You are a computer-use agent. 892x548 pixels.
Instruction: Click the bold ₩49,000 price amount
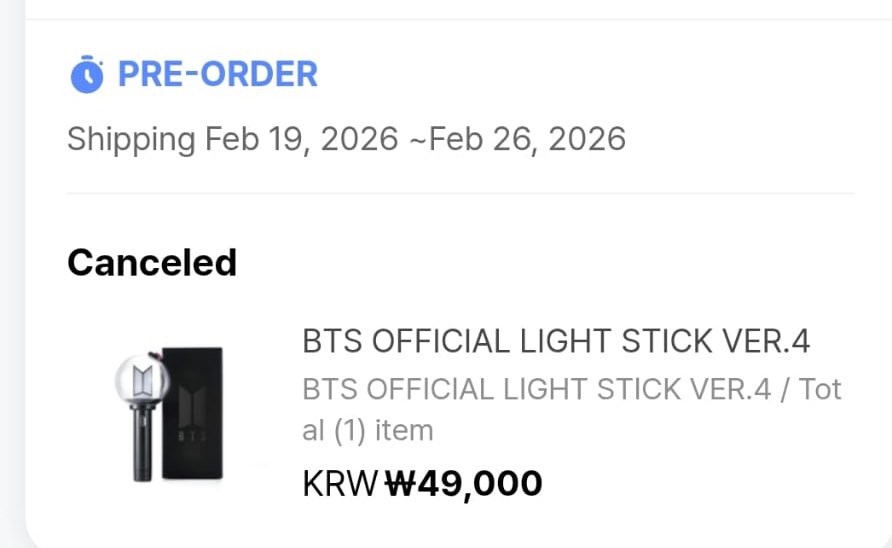tap(464, 484)
